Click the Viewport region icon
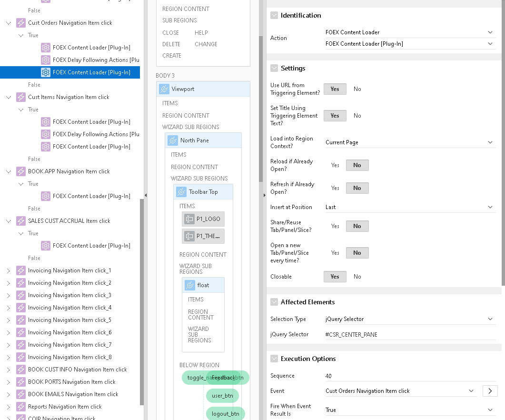The width and height of the screenshot is (505, 420). click(164, 89)
